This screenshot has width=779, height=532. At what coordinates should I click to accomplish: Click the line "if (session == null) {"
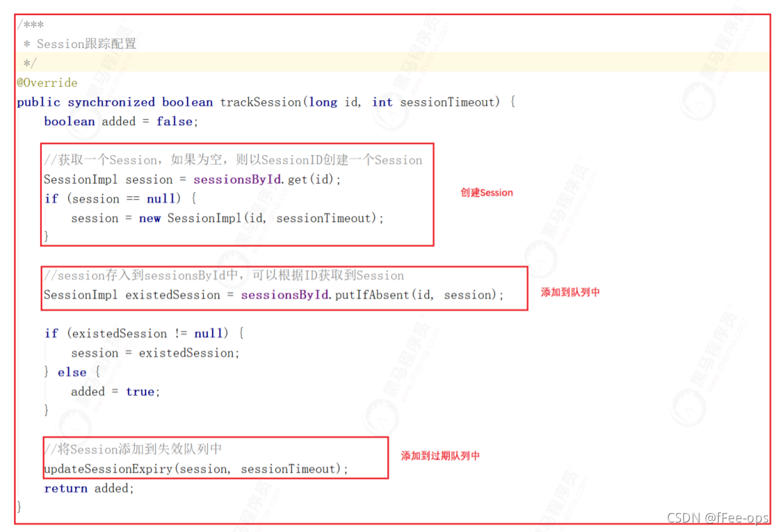[120, 199]
